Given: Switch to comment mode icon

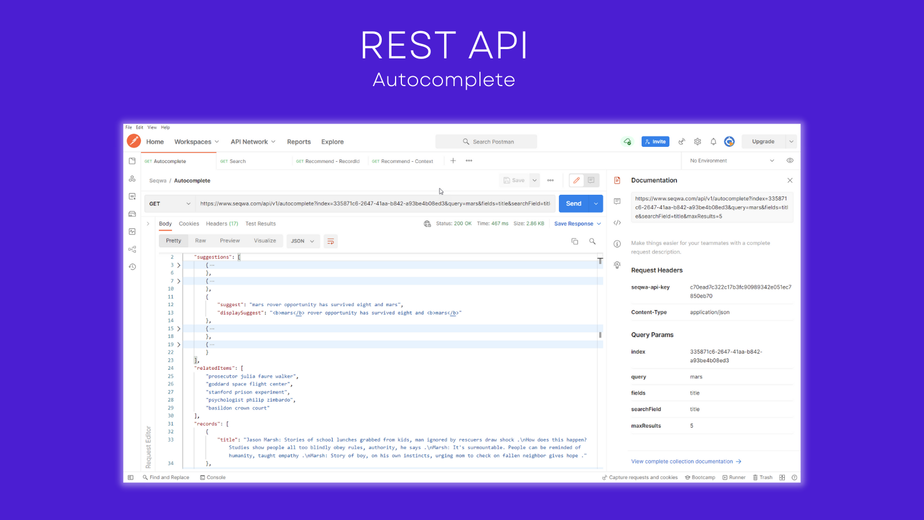Looking at the screenshot, I should pos(591,180).
